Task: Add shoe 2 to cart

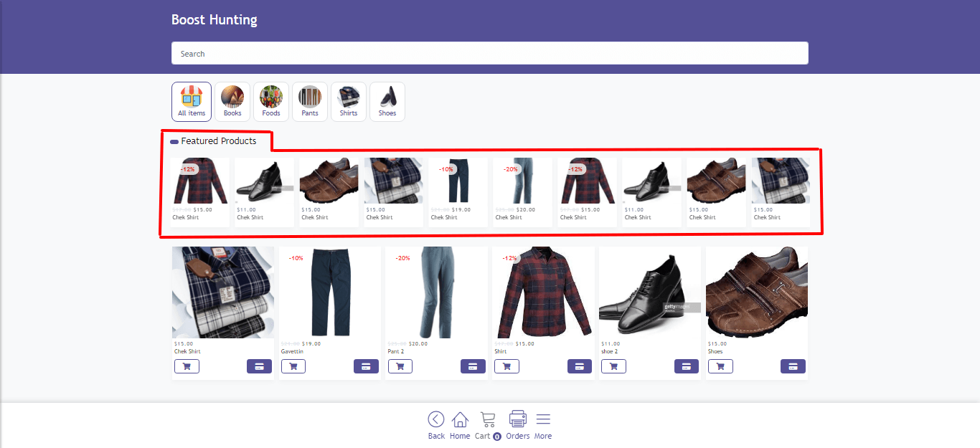Action: [x=613, y=366]
